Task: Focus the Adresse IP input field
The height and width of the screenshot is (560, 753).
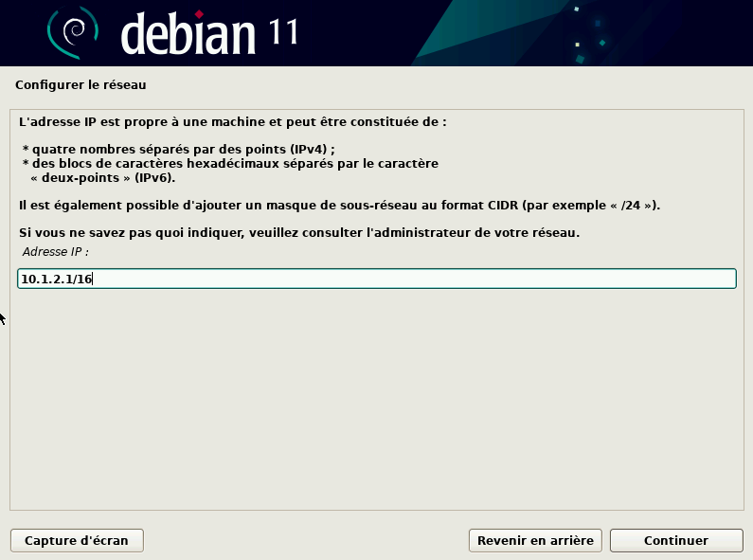Action: (377, 279)
